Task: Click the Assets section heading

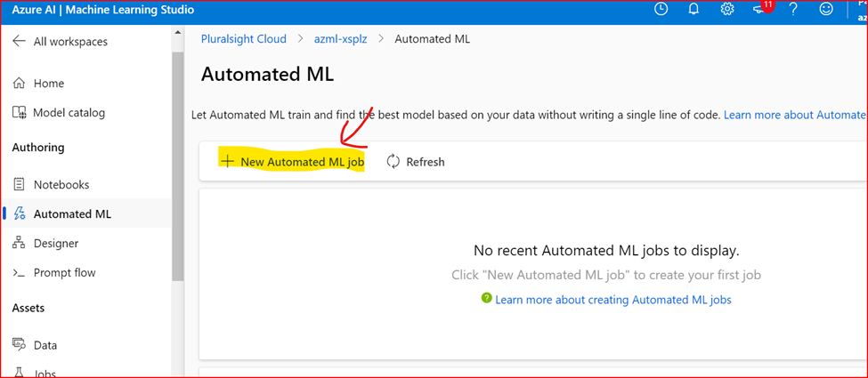Action: (28, 308)
